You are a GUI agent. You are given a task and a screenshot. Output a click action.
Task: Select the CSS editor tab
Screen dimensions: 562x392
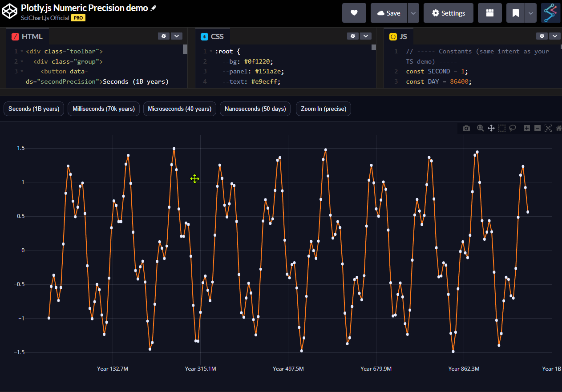click(x=212, y=36)
